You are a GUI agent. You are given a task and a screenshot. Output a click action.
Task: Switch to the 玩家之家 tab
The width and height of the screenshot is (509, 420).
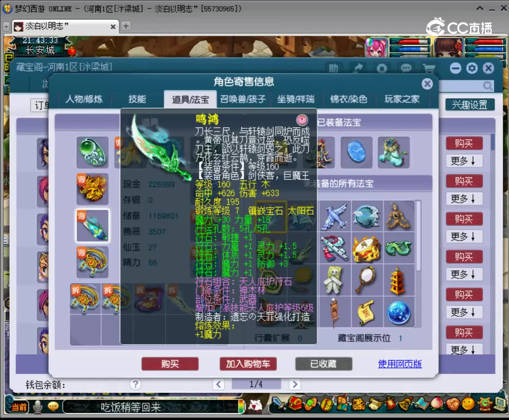402,99
